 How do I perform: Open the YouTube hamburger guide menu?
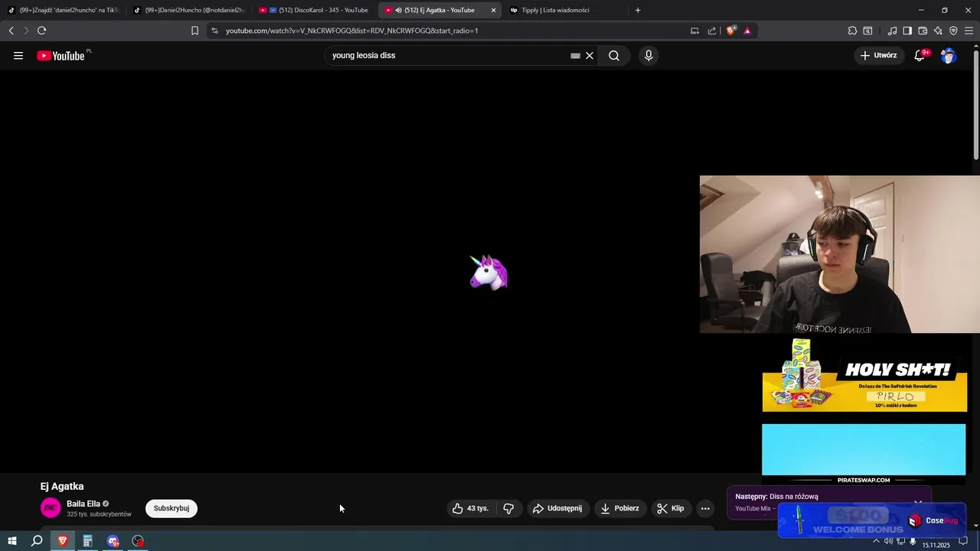tap(18, 55)
